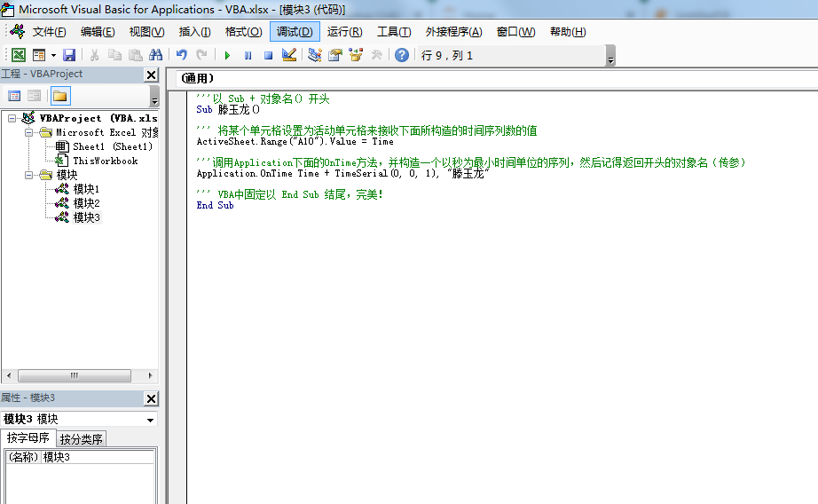
Task: Collapse the Microsoft Excel objects folder
Action: (29, 132)
